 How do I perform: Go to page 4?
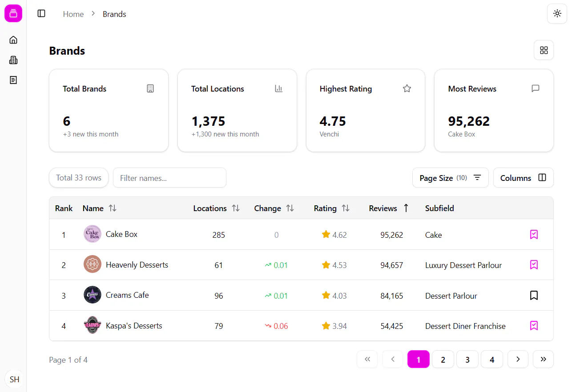click(x=492, y=359)
